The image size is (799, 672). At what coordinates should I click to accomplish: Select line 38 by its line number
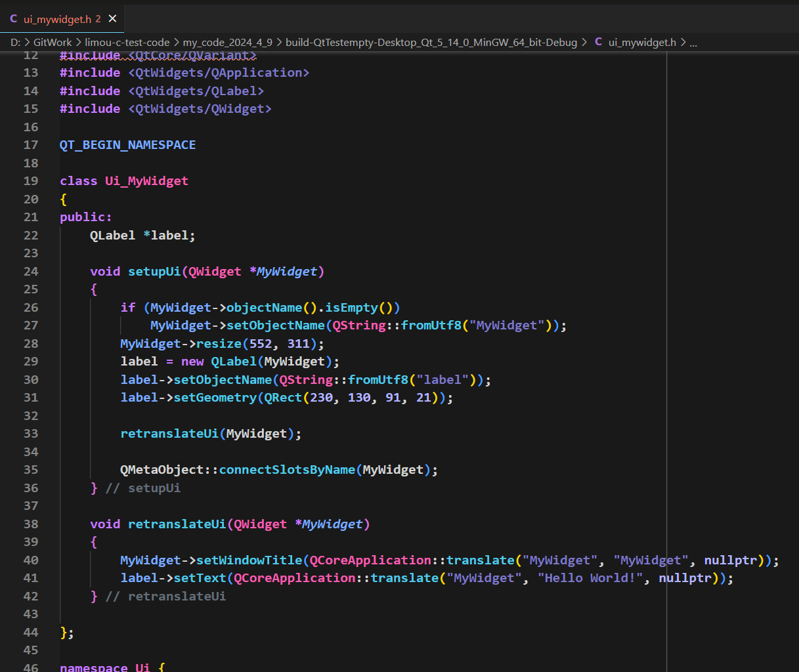(31, 524)
